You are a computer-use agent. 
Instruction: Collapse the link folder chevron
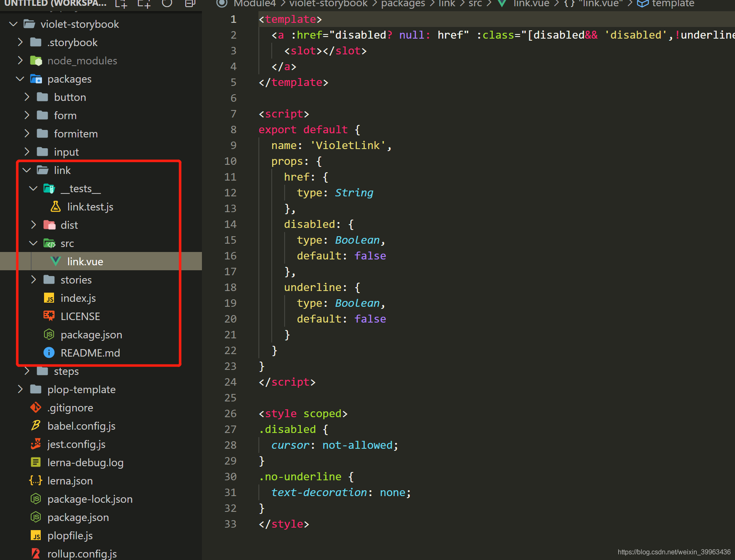(27, 170)
